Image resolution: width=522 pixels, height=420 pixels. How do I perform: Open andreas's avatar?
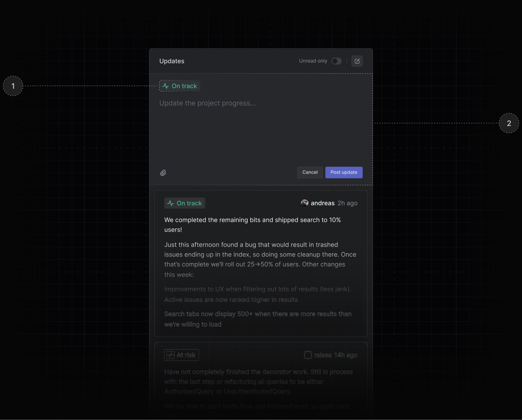click(304, 203)
